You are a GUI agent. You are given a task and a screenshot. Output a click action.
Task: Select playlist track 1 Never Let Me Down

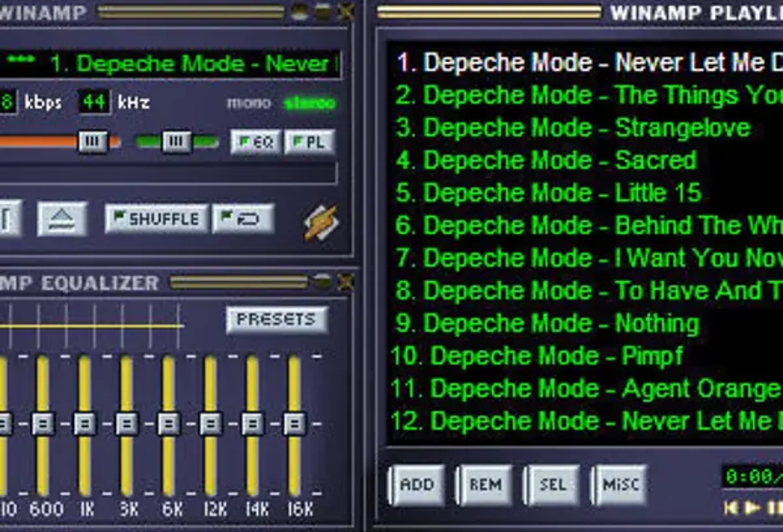[586, 63]
